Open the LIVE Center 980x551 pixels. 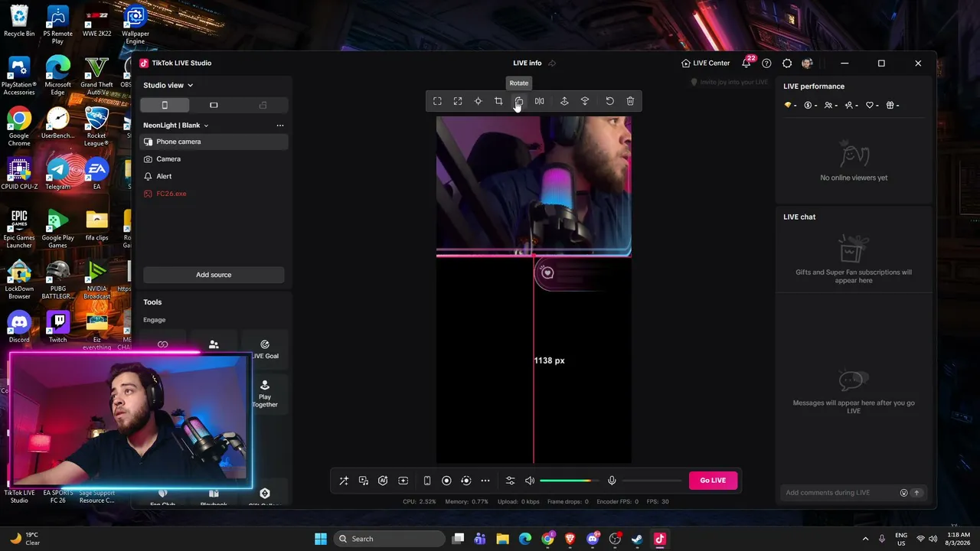(x=705, y=64)
